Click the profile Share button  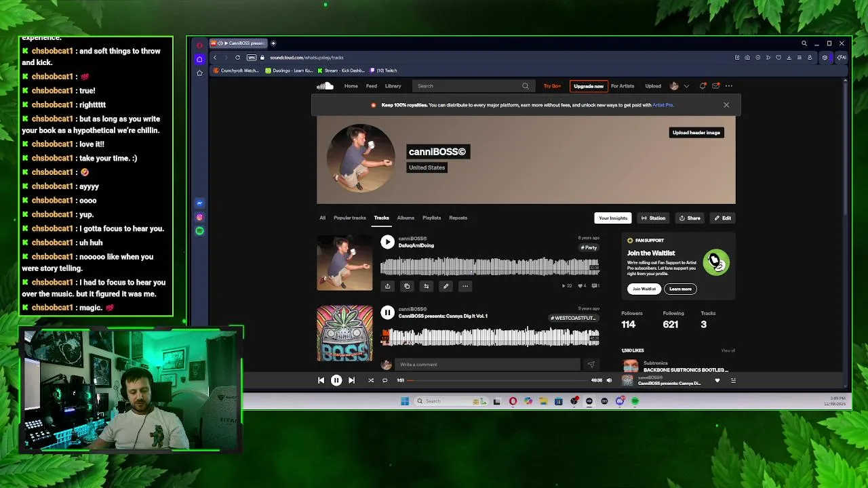pyautogui.click(x=690, y=218)
